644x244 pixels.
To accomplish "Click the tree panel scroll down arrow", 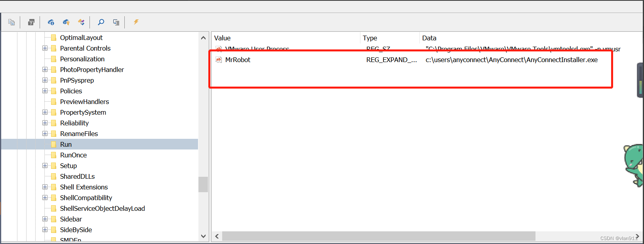I will pyautogui.click(x=203, y=236).
